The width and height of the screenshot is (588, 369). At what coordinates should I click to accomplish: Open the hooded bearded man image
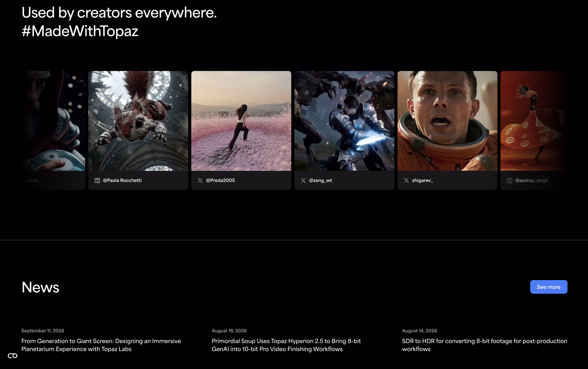point(53,121)
